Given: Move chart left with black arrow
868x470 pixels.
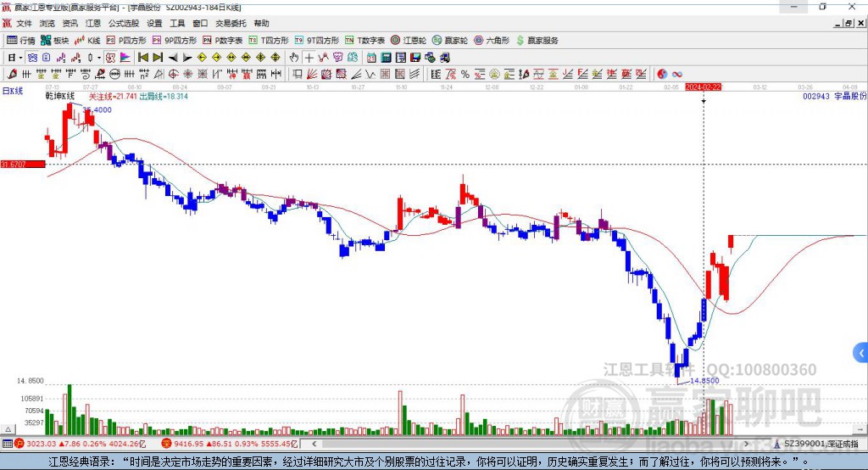Looking at the screenshot, I should pos(173,58).
